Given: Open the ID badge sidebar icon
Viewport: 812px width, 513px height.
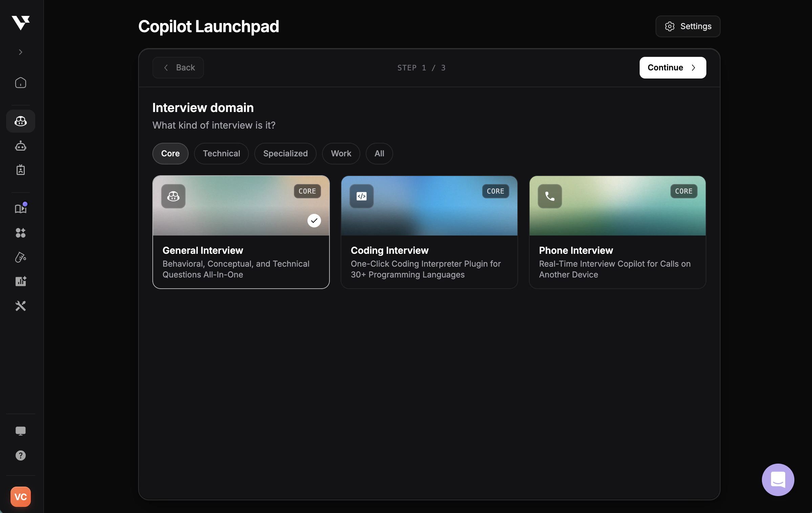Looking at the screenshot, I should click(x=21, y=170).
